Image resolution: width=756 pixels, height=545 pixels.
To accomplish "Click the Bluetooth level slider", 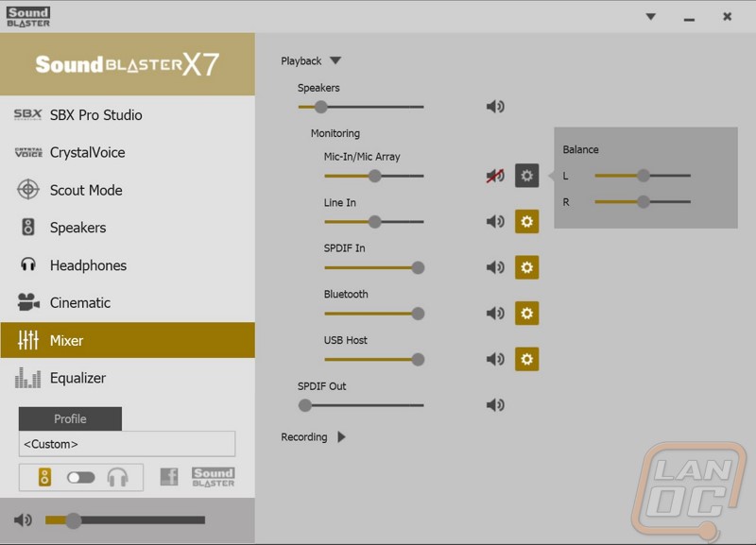I will tap(374, 314).
